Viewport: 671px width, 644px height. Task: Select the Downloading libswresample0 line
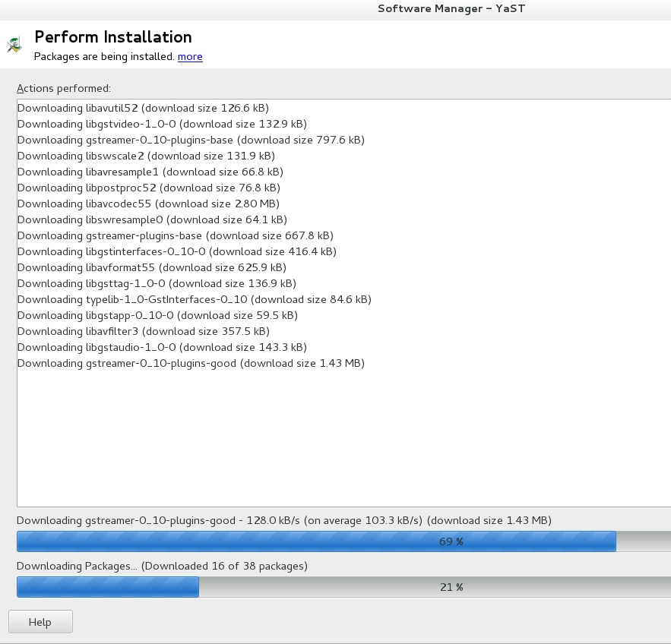click(x=152, y=219)
